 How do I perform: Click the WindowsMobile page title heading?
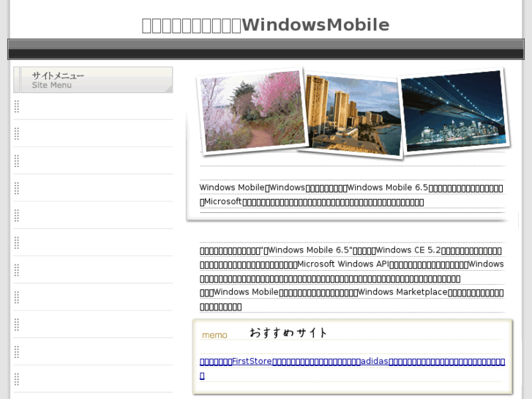tap(266, 25)
